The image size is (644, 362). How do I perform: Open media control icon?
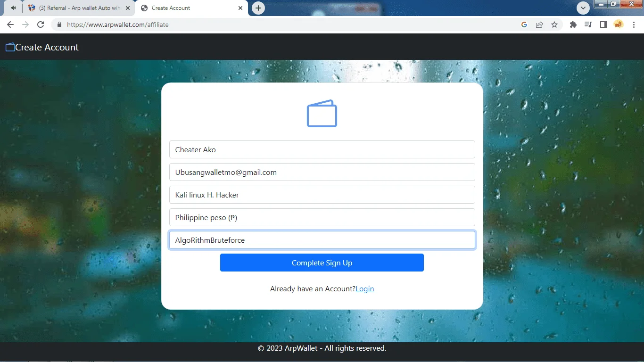tap(588, 25)
